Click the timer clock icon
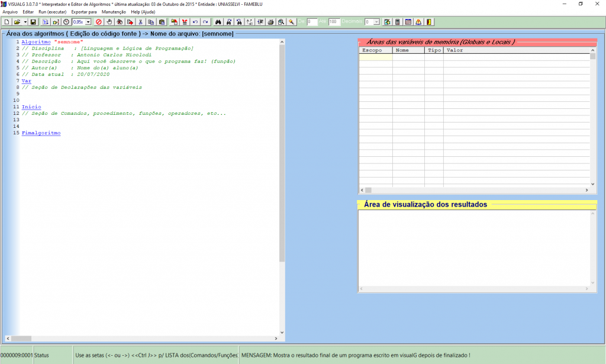 (x=66, y=22)
